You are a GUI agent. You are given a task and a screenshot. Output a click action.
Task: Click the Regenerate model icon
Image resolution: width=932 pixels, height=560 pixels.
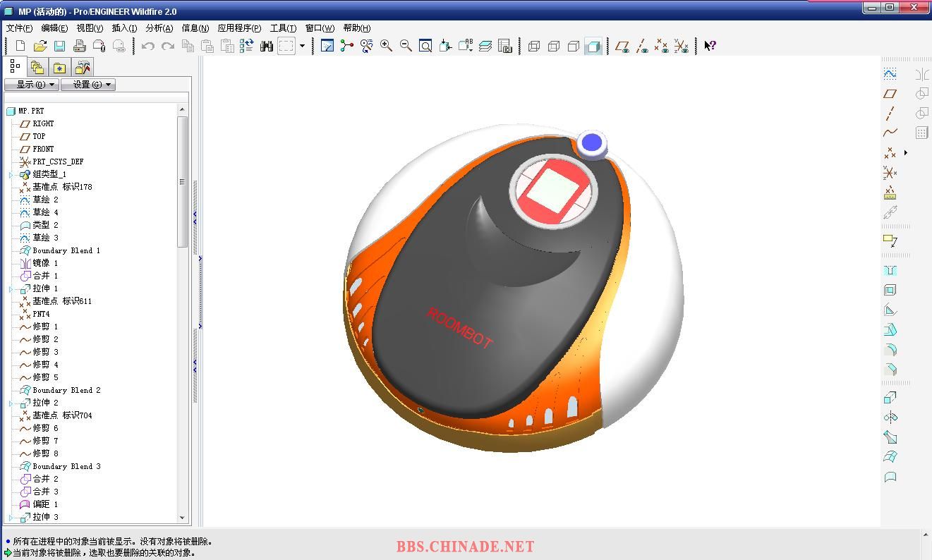click(247, 46)
